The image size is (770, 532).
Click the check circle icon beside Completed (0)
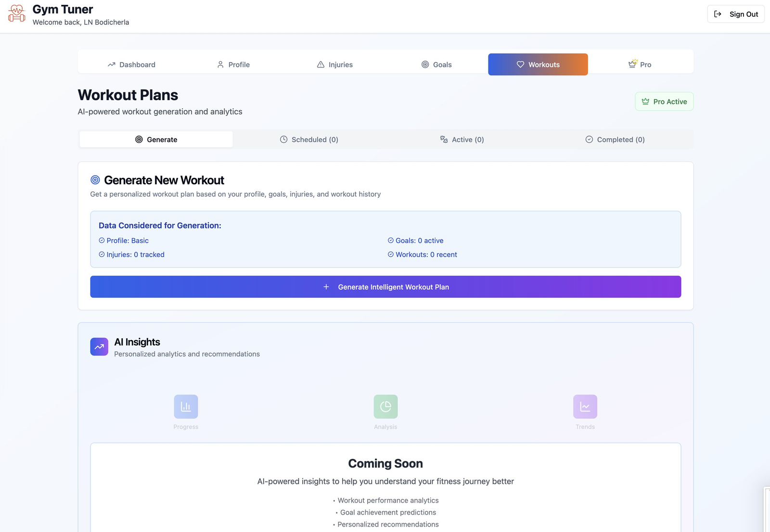point(589,139)
